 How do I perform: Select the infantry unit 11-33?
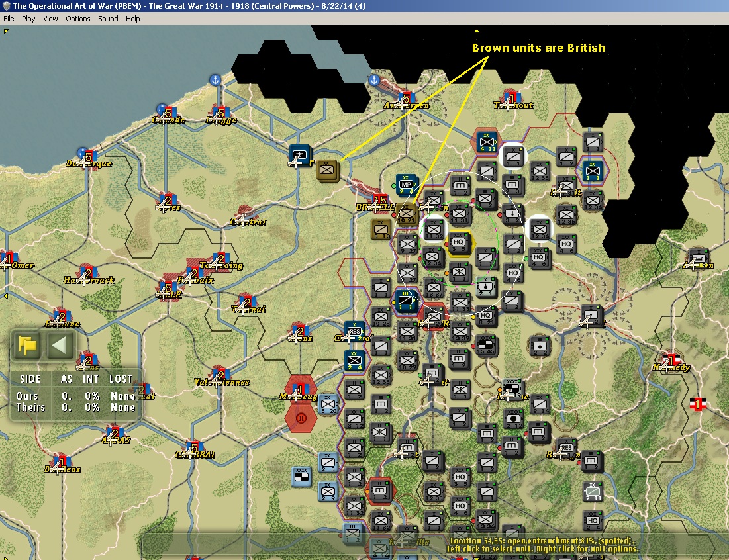point(460,303)
